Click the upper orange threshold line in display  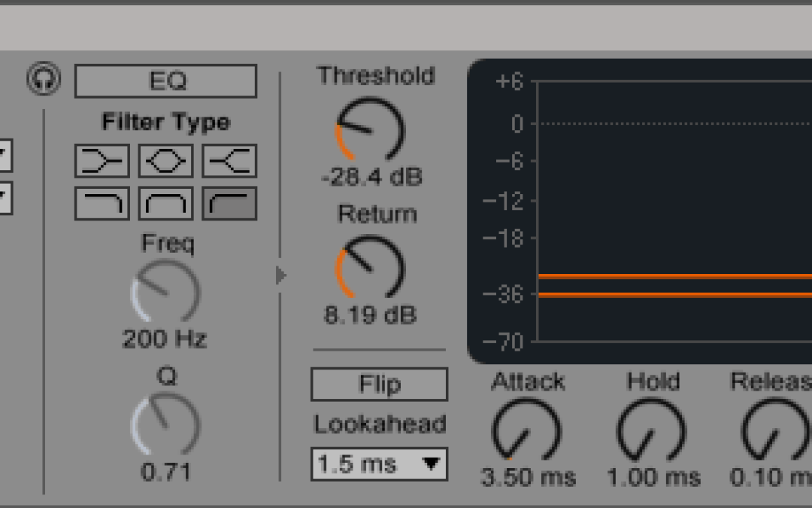(x=675, y=276)
